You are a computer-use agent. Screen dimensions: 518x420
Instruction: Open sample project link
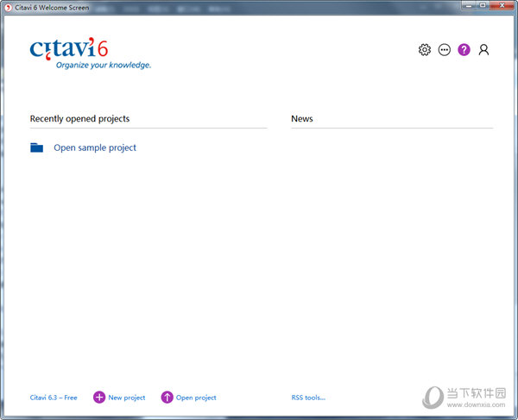tap(95, 147)
